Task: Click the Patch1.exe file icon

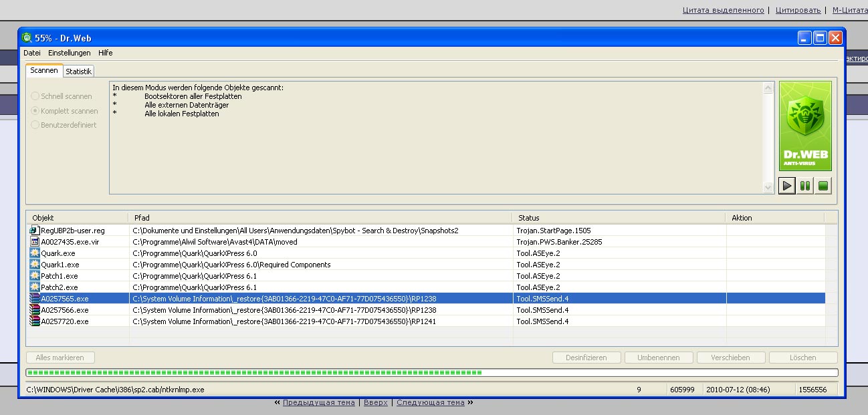Action: 35,275
